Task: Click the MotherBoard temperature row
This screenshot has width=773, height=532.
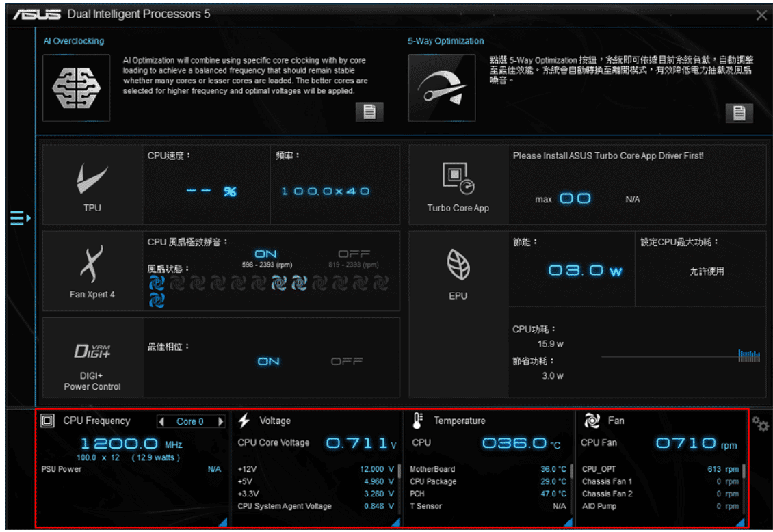Action: click(x=488, y=469)
